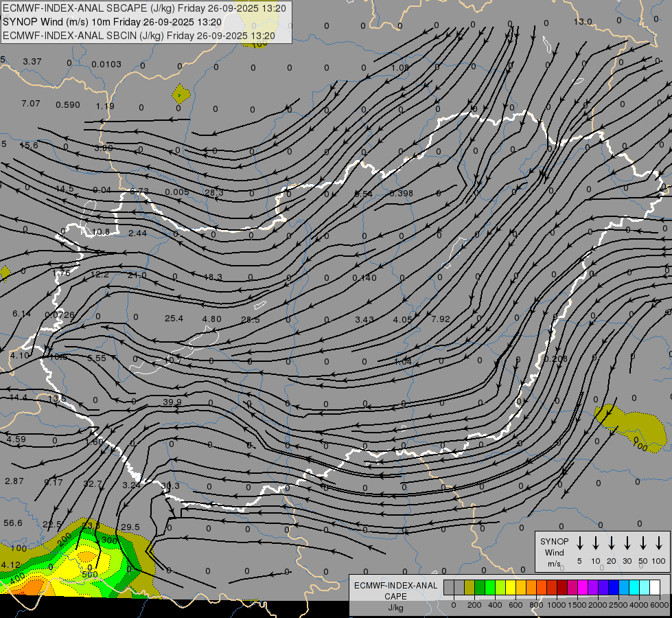Click the SYNOP Wind m/s legend label
Screen dimensions: 672x618
(x=554, y=553)
